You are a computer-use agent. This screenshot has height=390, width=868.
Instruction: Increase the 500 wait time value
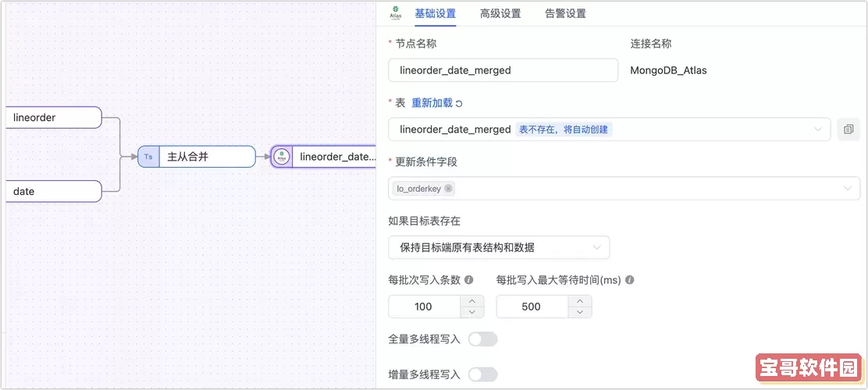[x=580, y=301]
